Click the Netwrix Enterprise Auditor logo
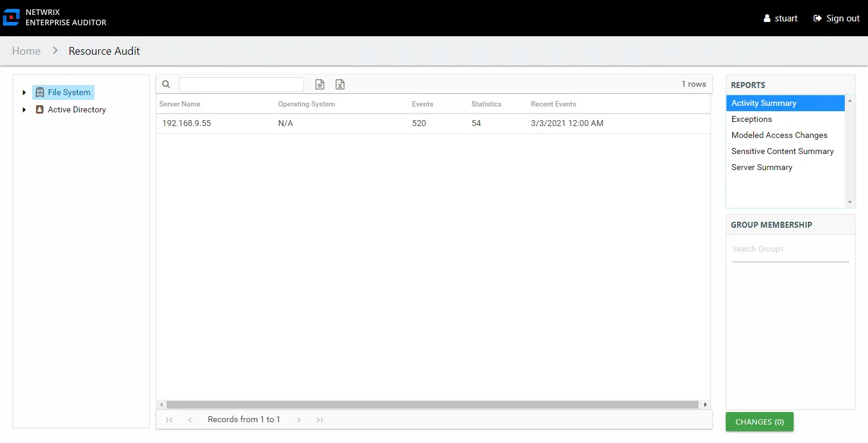Screen dimensions: 868x443 pyautogui.click(x=55, y=18)
